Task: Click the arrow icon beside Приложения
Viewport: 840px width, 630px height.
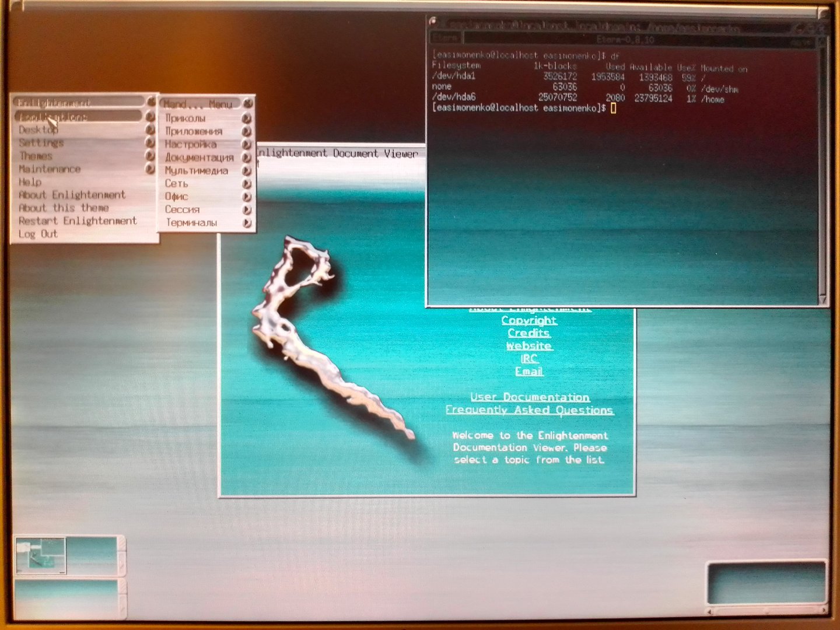Action: click(247, 131)
